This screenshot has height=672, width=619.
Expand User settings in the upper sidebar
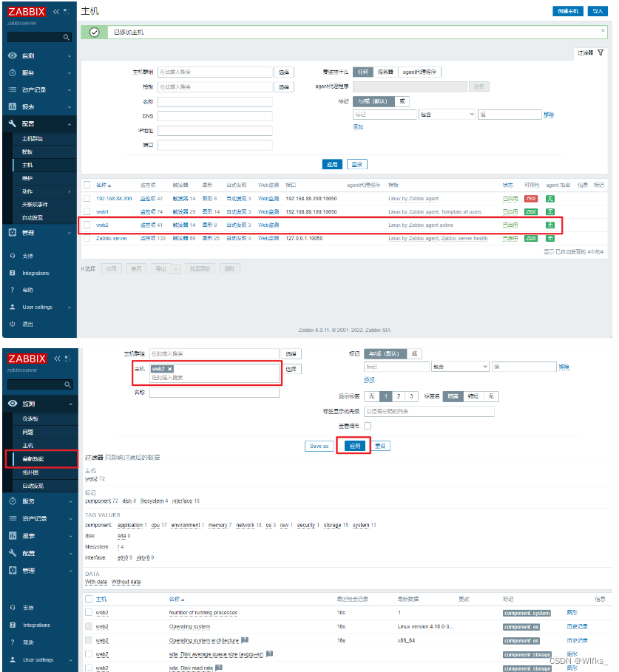(x=40, y=308)
